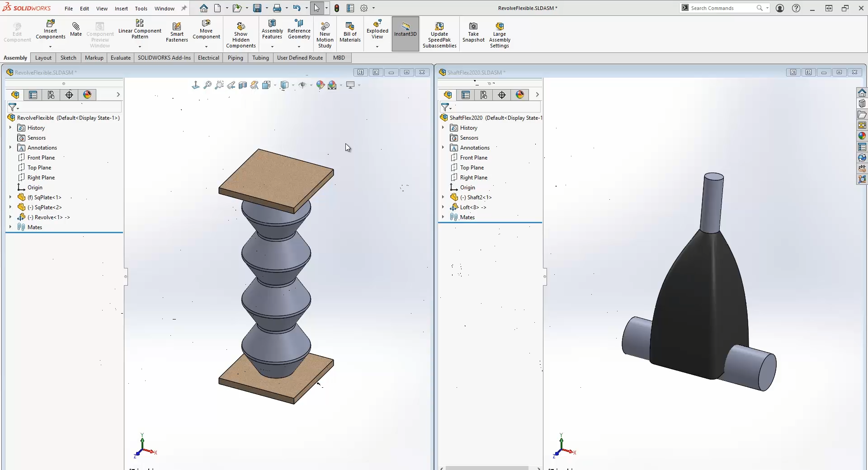Expand Shaft2<1> in ShaftFlex2020 tree
The image size is (868, 470).
pyautogui.click(x=443, y=197)
